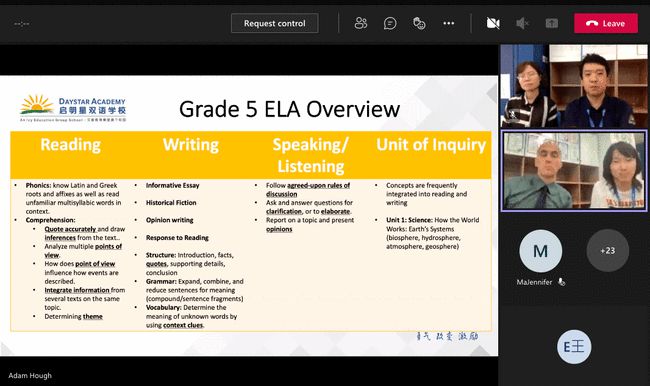Open the reactions and raise hand menu
650x386 pixels.
click(x=419, y=23)
